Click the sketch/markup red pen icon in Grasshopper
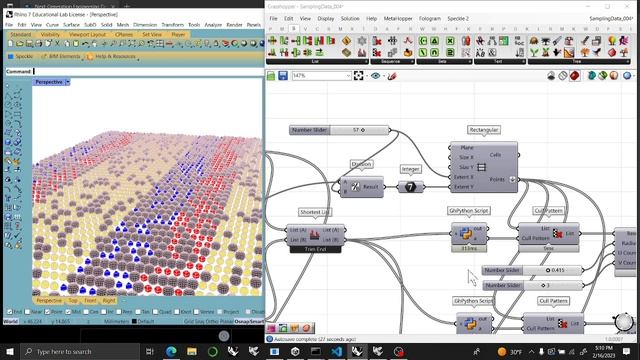The image size is (640, 360). pyautogui.click(x=392, y=76)
